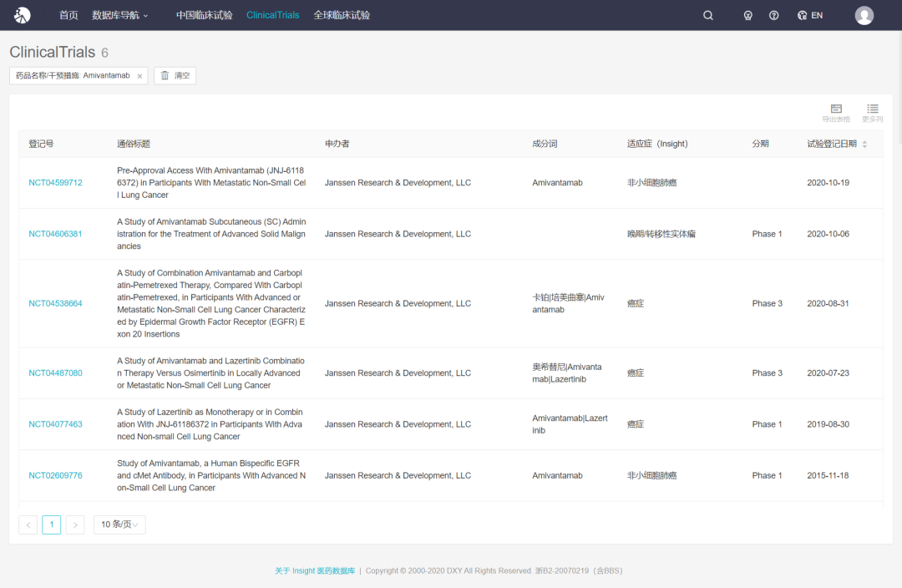Open the 全球临床试验 tab

point(342,16)
